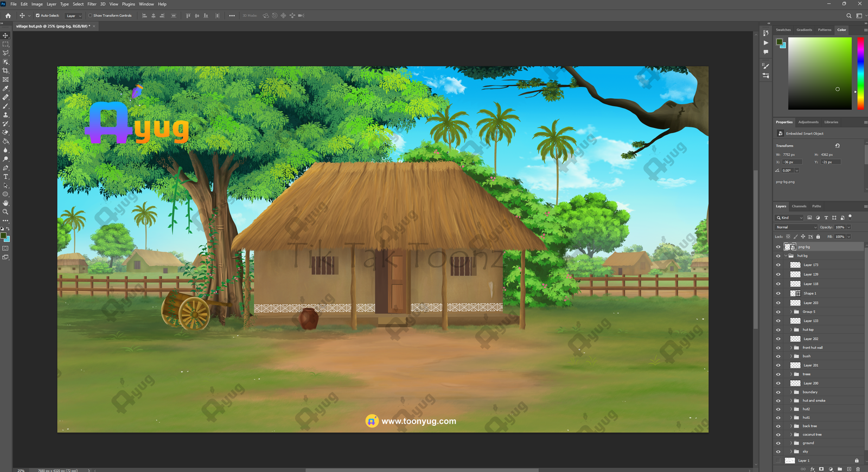
Task: Choose the Rectangular Marquee tool
Action: click(x=5, y=44)
